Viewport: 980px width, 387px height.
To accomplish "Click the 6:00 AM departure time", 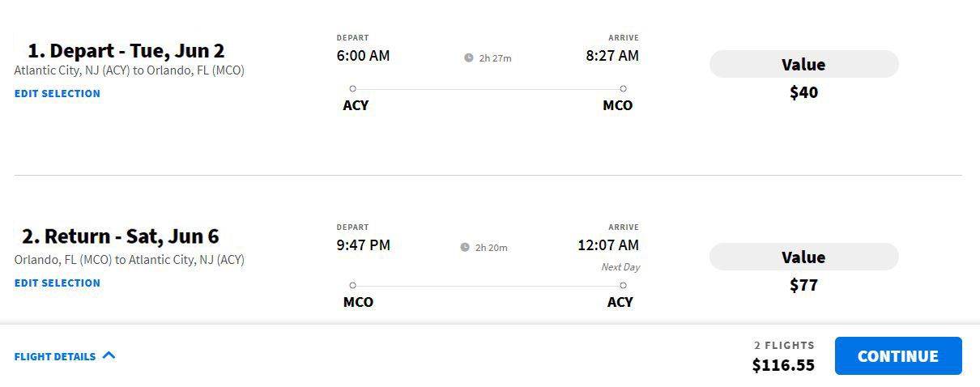I will pos(363,56).
